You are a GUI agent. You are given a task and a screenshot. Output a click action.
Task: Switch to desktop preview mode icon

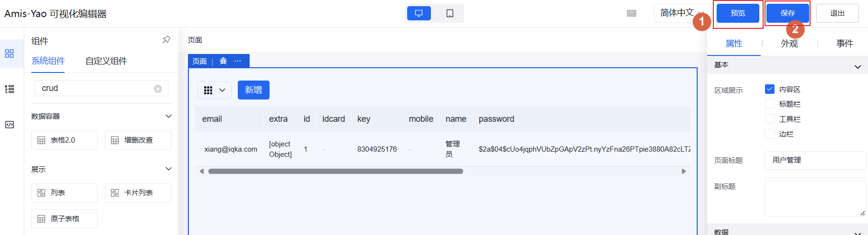tap(419, 13)
